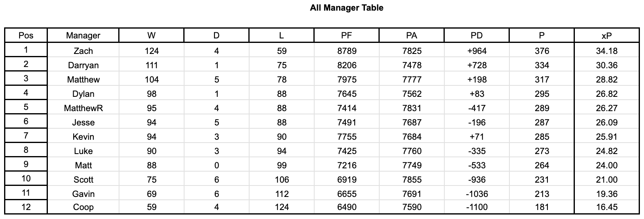The image size is (644, 219).
Task: Click Zach's +964 point difference
Action: tap(477, 51)
